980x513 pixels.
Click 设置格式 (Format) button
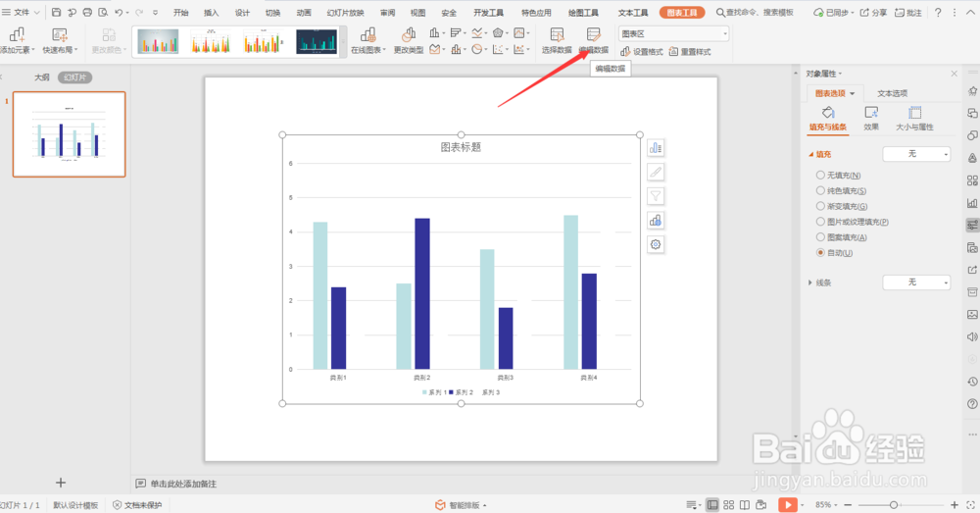pyautogui.click(x=641, y=52)
